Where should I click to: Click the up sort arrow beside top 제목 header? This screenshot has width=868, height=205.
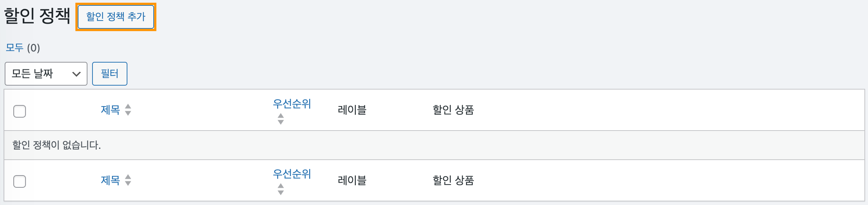(x=128, y=106)
